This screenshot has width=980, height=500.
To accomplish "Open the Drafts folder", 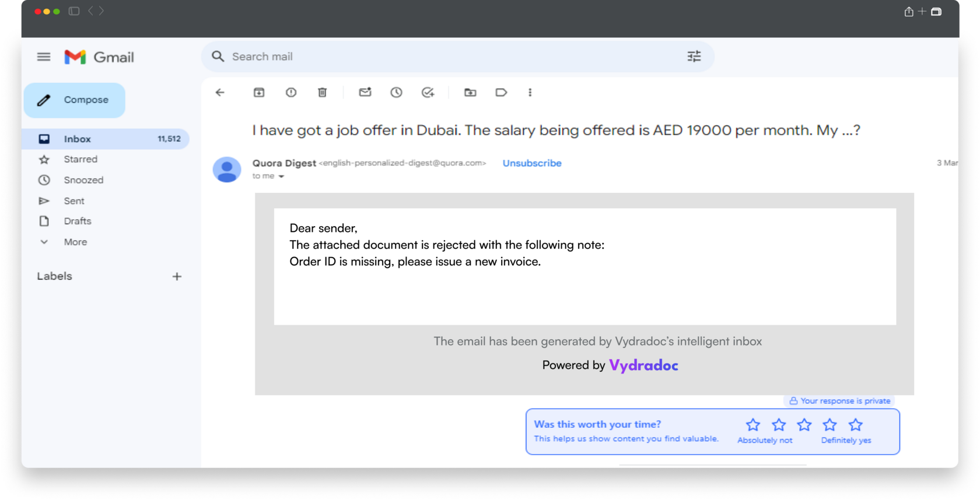I will (x=78, y=221).
